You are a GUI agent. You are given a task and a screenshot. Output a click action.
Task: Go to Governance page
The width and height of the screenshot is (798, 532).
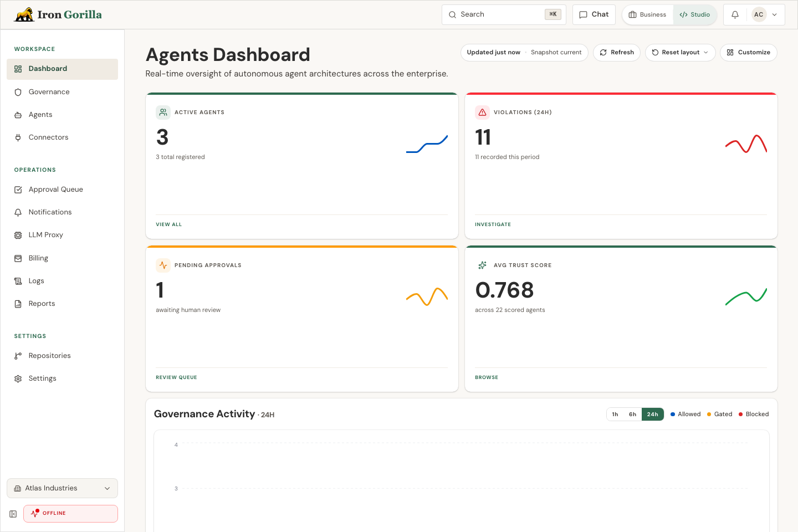tap(62, 92)
